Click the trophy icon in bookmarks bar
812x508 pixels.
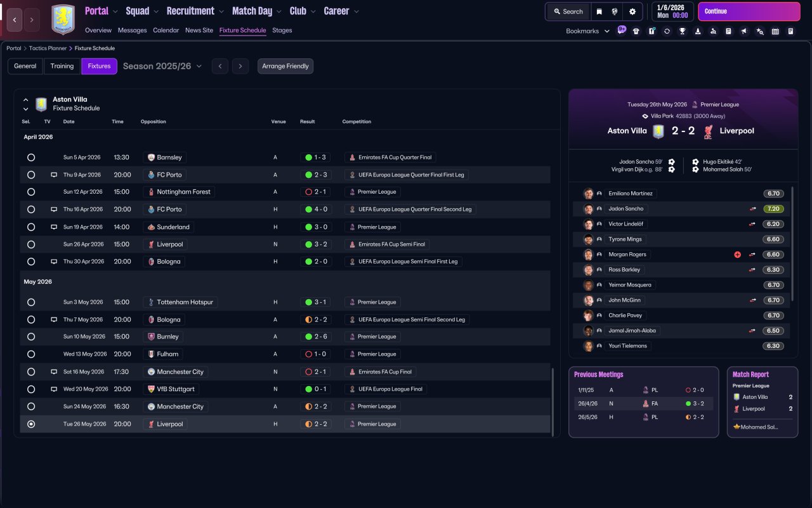pyautogui.click(x=683, y=31)
